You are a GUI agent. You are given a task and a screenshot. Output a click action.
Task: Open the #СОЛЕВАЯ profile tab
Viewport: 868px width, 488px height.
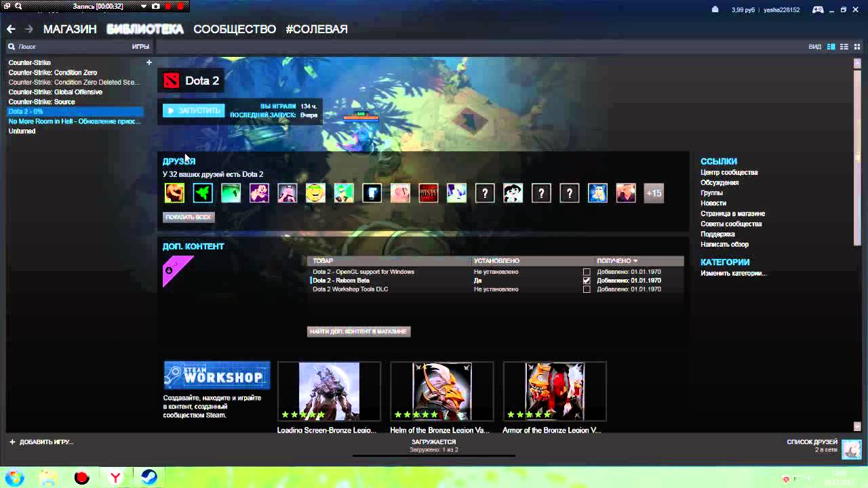point(317,29)
